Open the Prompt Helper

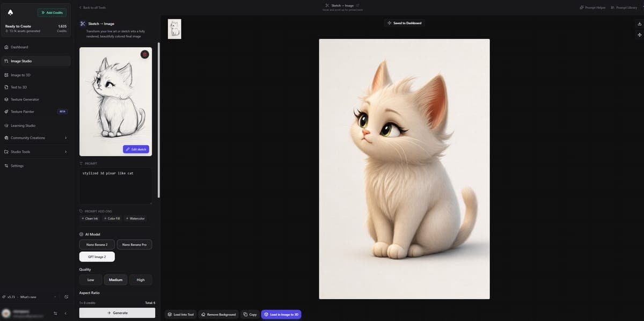coord(592,8)
